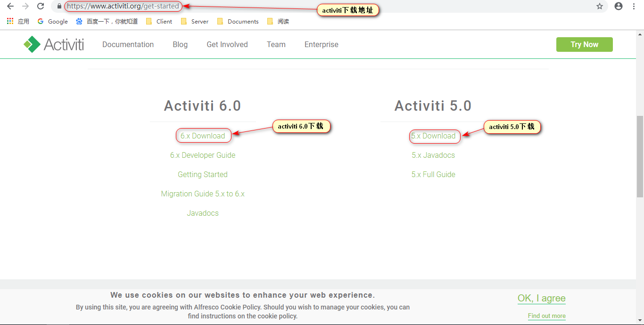
Task: Click the Google apps grid icon
Action: click(9, 21)
